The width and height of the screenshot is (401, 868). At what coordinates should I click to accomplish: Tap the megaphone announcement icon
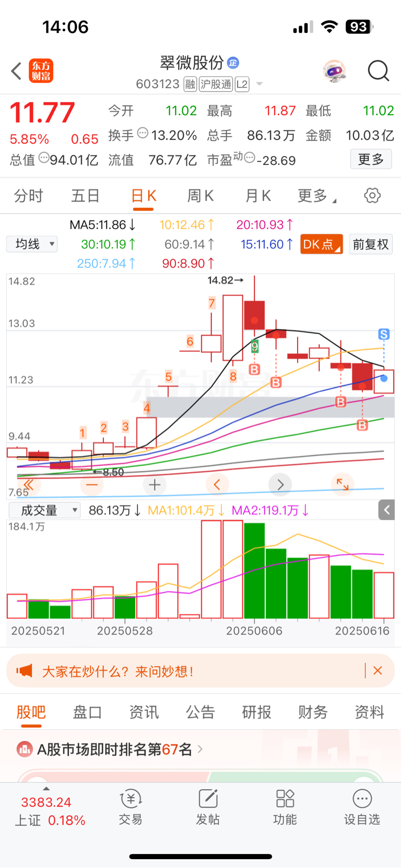coord(24,671)
